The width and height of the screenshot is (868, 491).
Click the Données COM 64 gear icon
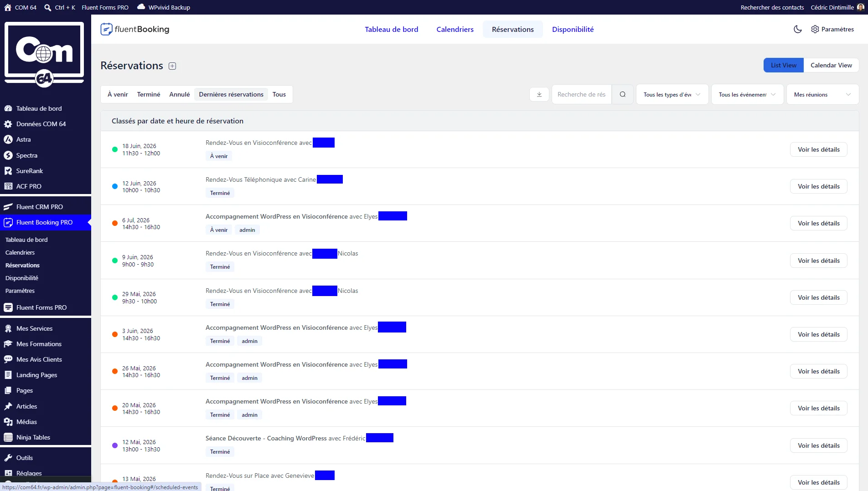(8, 124)
